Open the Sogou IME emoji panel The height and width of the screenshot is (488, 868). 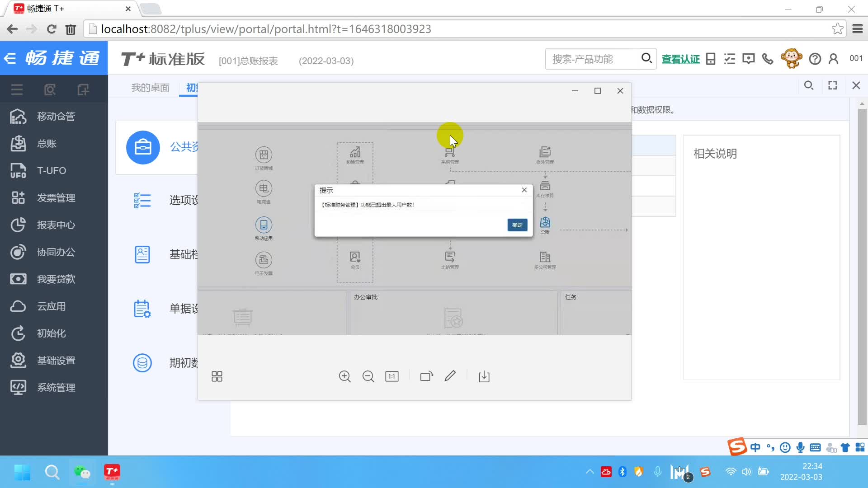[x=785, y=447]
